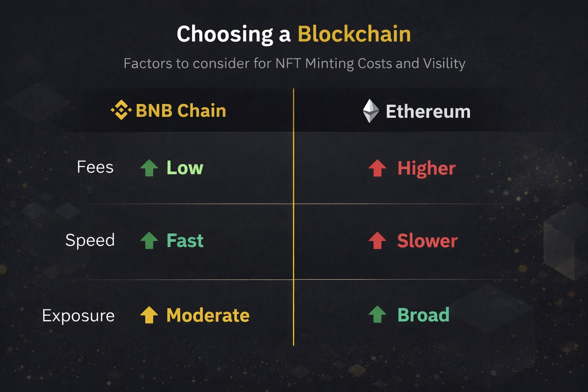Click the Speed row label
Image resolution: width=588 pixels, height=392 pixels.
90,240
